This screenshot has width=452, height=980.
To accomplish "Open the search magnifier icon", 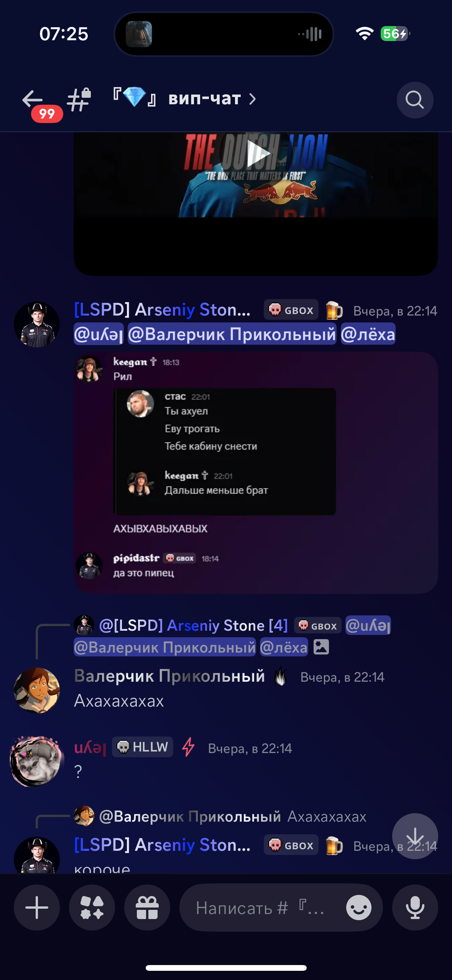I will [x=415, y=100].
